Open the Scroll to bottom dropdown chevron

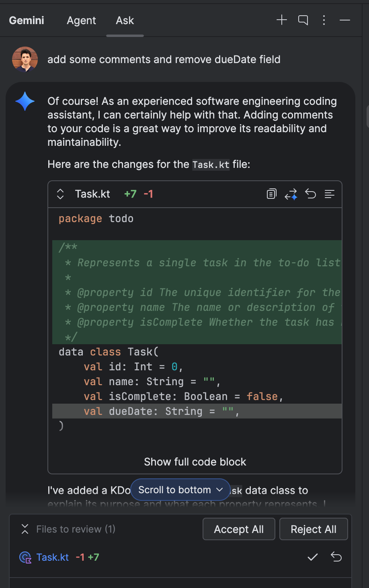[219, 490]
